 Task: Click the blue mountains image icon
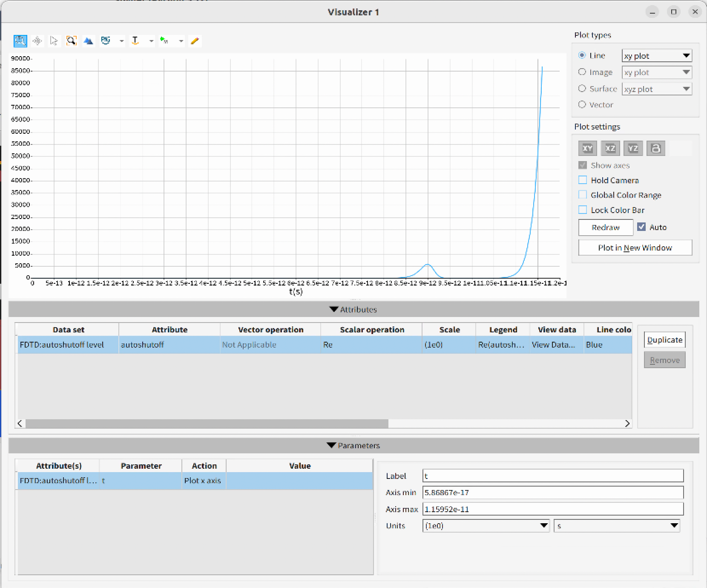88,41
